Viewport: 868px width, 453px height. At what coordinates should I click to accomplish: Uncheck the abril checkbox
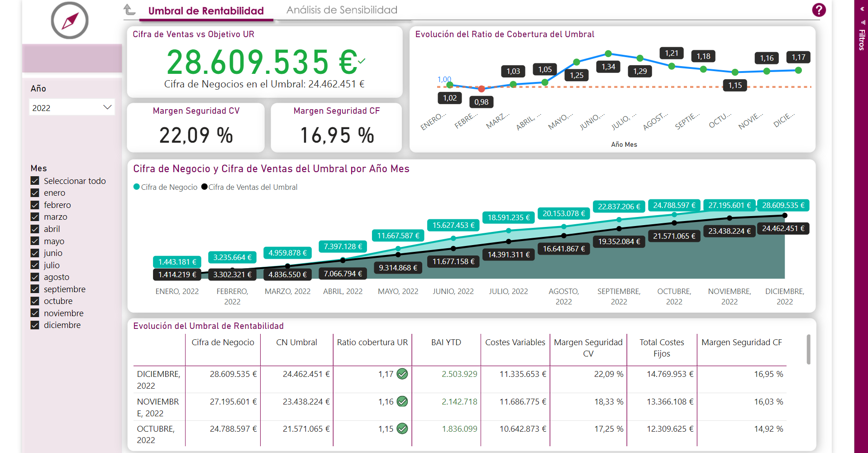35,229
